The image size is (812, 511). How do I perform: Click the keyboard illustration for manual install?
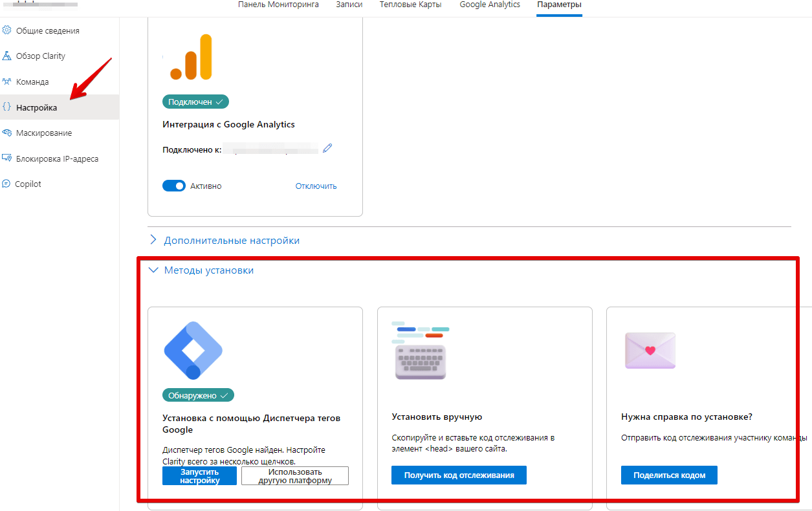[x=421, y=350]
